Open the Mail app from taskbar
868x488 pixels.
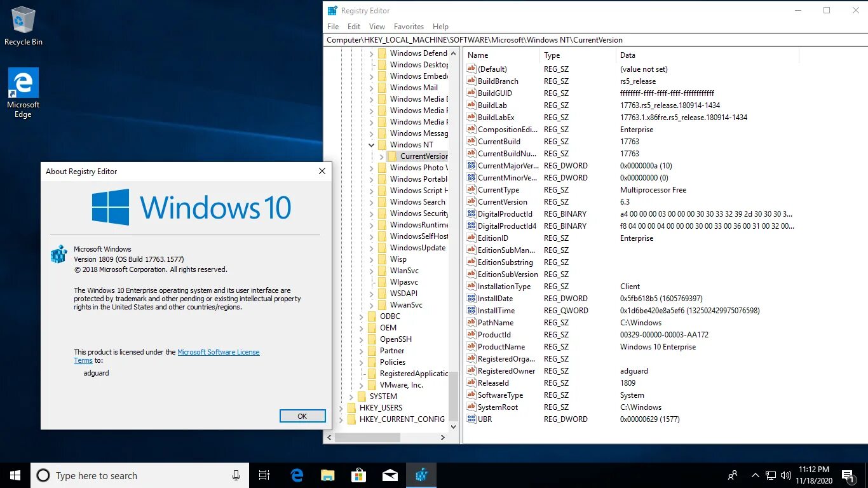(x=390, y=475)
